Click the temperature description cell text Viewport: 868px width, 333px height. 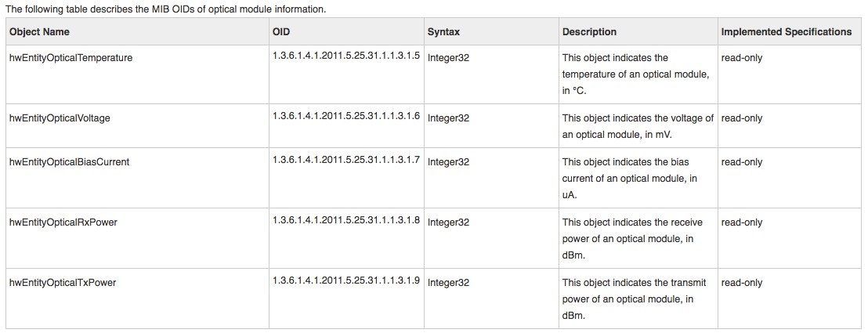(x=635, y=74)
